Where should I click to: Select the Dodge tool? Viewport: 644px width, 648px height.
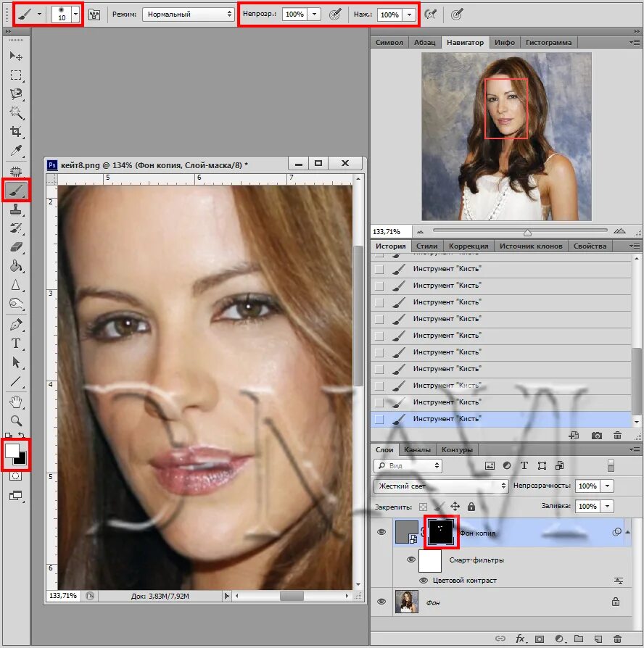click(16, 304)
